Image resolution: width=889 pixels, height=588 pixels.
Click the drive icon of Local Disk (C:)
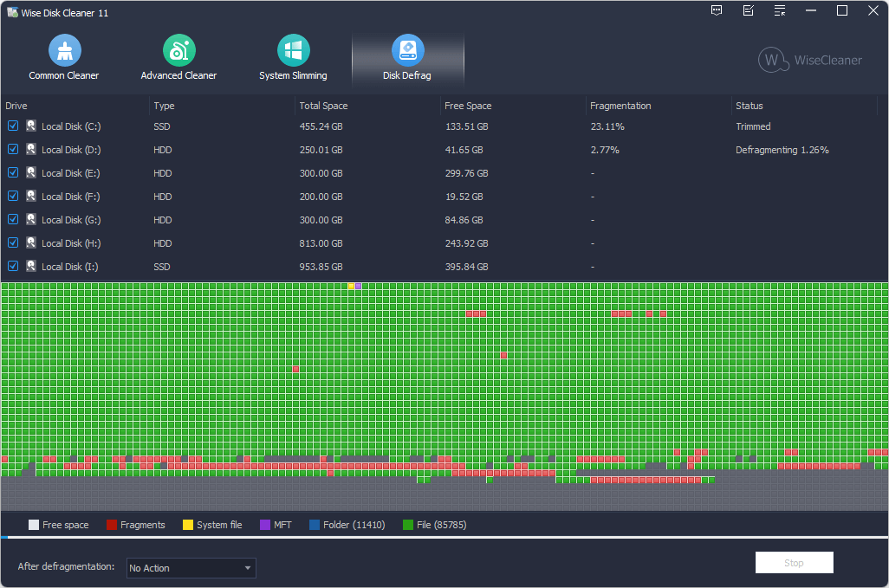coord(31,126)
